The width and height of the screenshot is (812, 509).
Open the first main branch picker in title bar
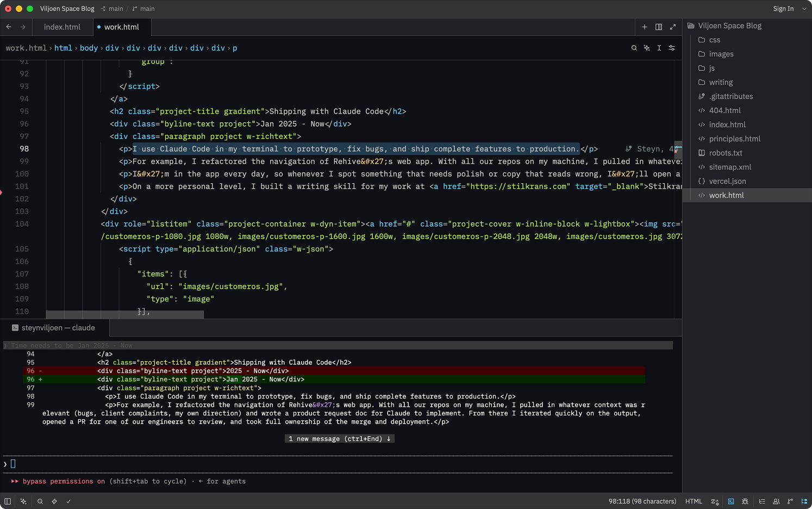112,9
